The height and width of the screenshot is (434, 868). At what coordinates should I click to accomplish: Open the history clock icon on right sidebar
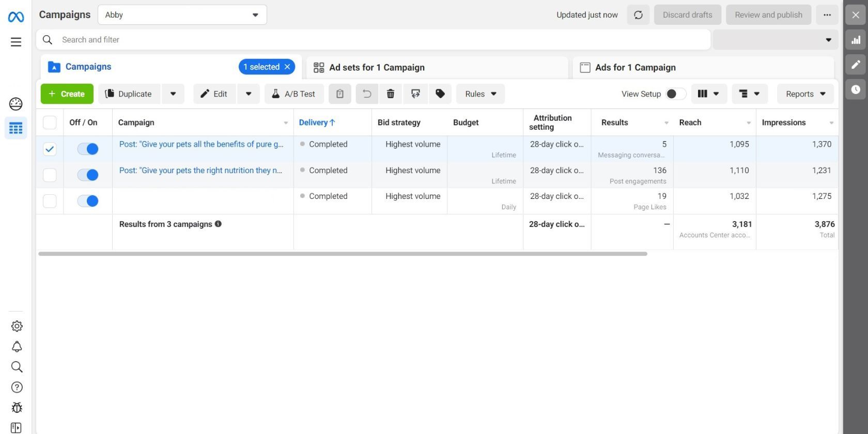pos(856,89)
